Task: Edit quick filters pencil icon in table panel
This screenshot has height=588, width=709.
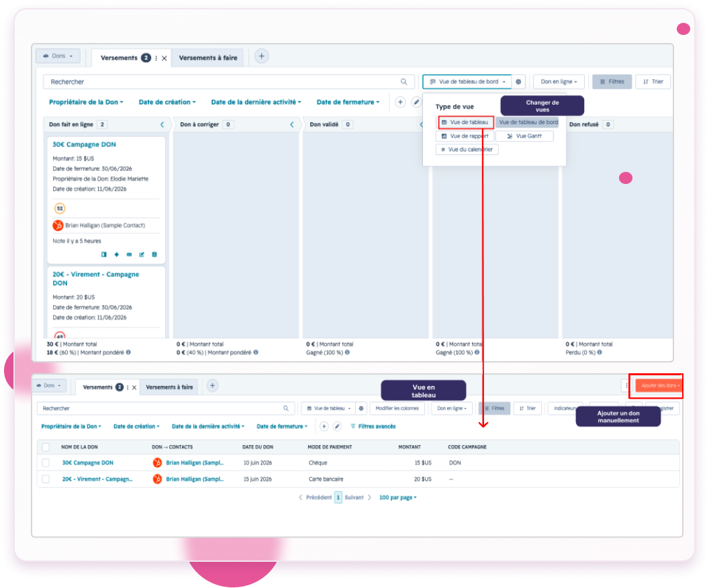Action: point(337,426)
